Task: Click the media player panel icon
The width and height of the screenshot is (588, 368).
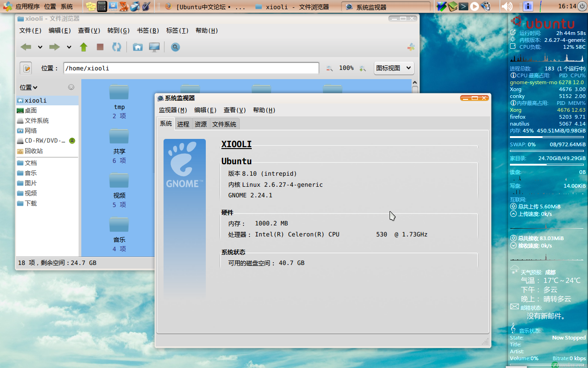Action: pyautogui.click(x=475, y=6)
